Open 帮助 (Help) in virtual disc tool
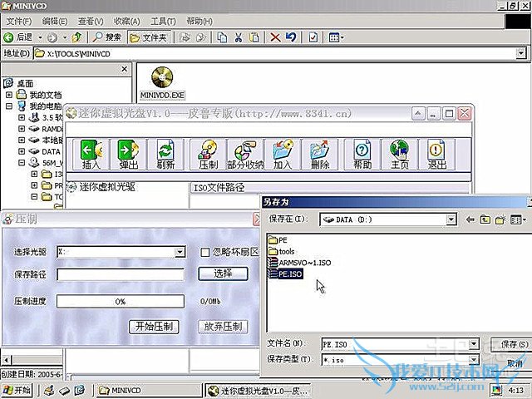The image size is (532, 399). [x=362, y=155]
